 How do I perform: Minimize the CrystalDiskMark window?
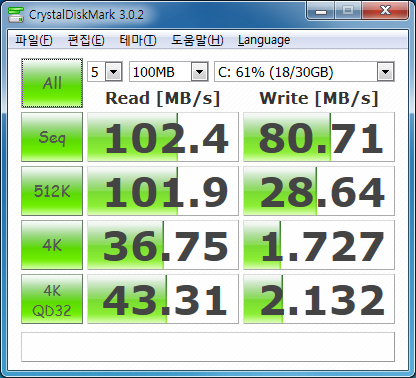321,11
